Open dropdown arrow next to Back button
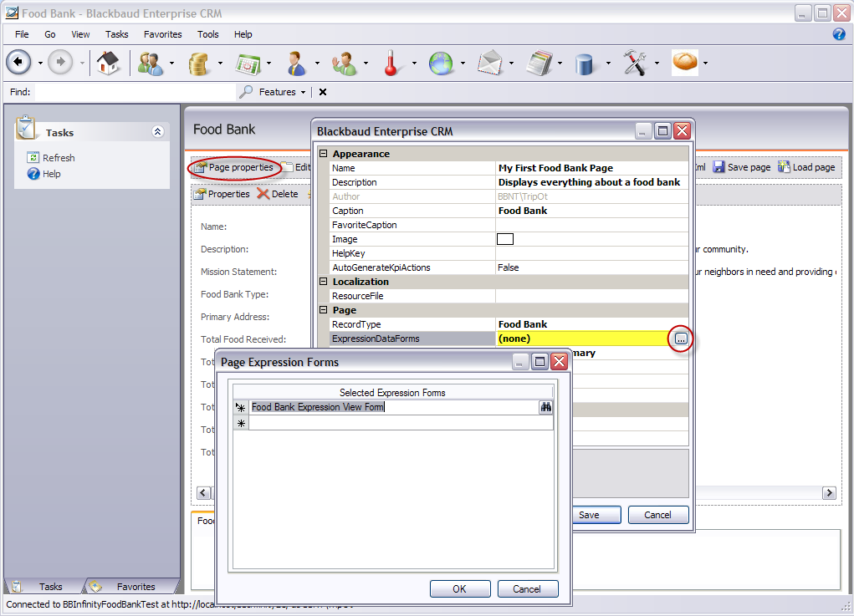The height and width of the screenshot is (616, 854). pos(40,64)
